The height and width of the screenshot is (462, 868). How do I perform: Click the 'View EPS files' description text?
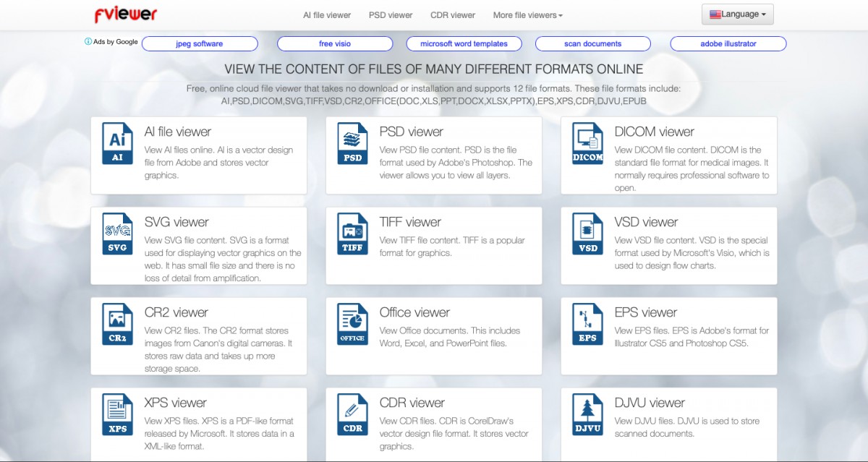point(692,337)
